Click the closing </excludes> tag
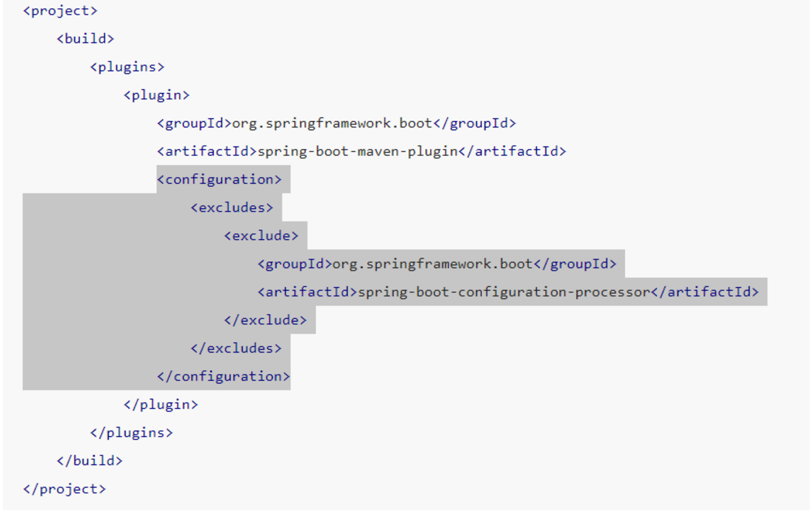This screenshot has width=812, height=515. click(236, 348)
